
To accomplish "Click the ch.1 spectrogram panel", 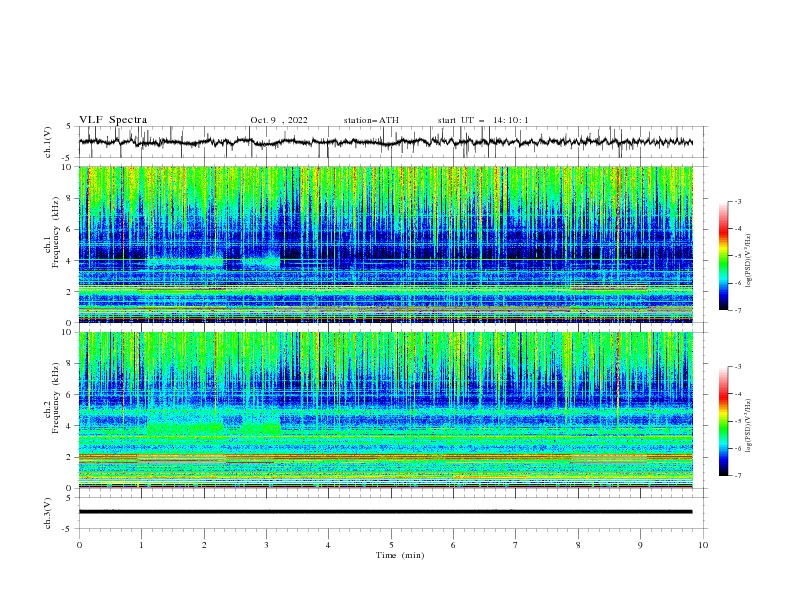I will (386, 244).
